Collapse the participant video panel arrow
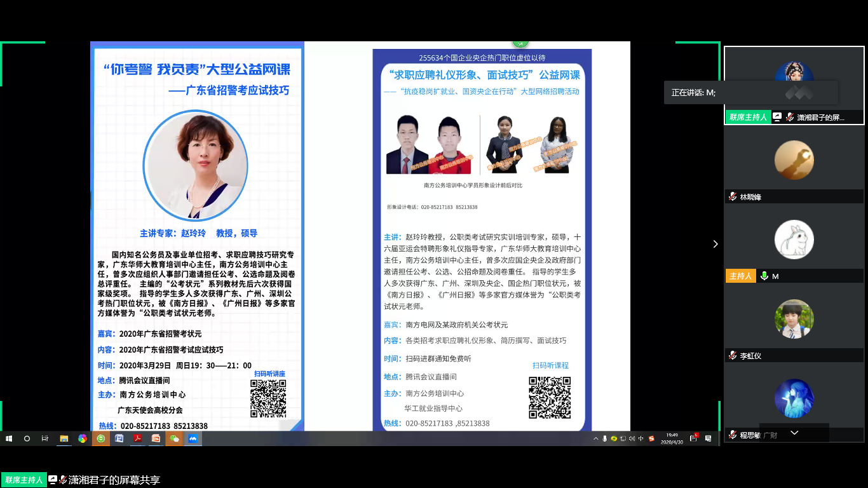This screenshot has height=488, width=868. tap(715, 244)
